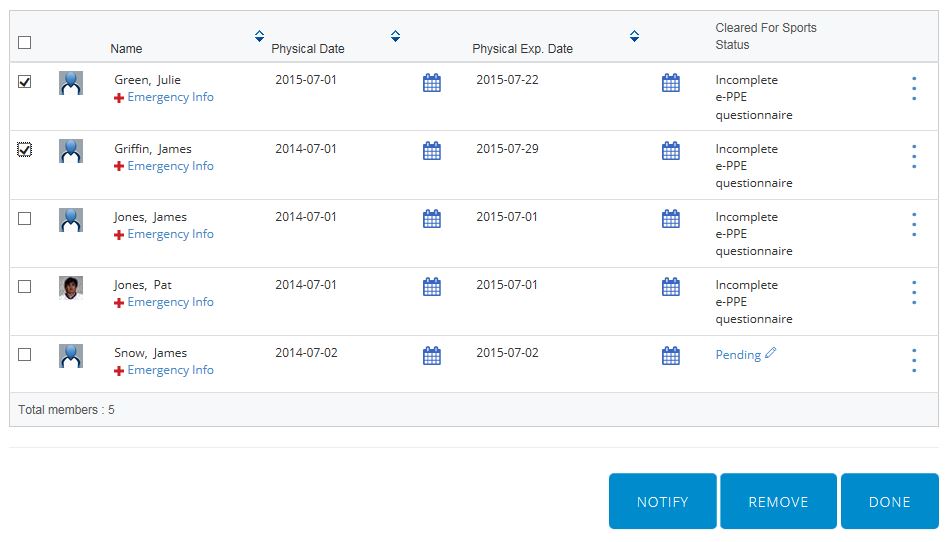951x542 pixels.
Task: Click the name Jones, Pat
Action: [143, 284]
